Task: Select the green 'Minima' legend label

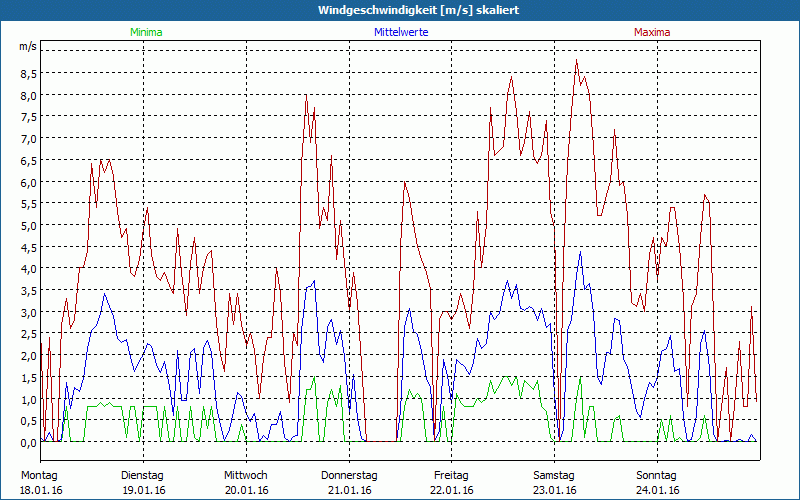Action: [x=146, y=32]
